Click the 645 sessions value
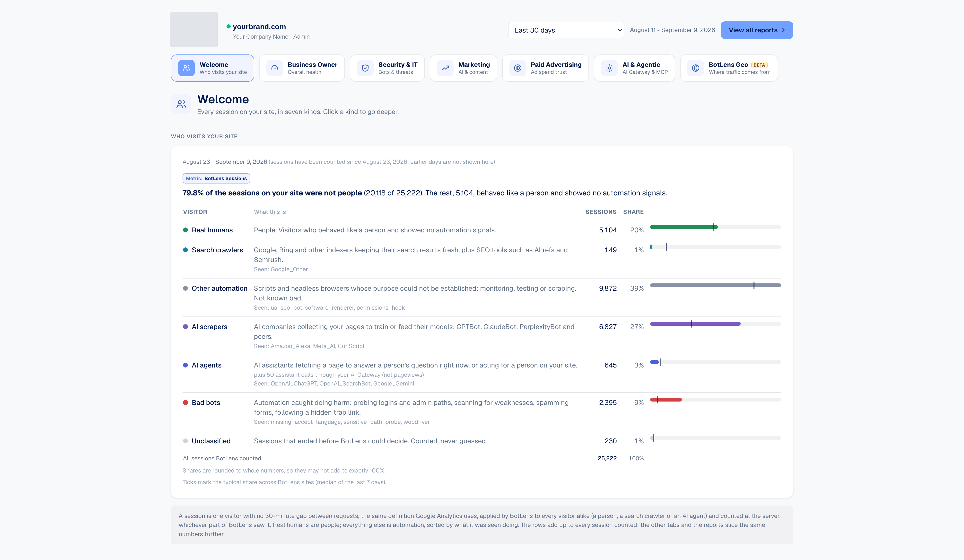The image size is (964, 560). pos(611,365)
